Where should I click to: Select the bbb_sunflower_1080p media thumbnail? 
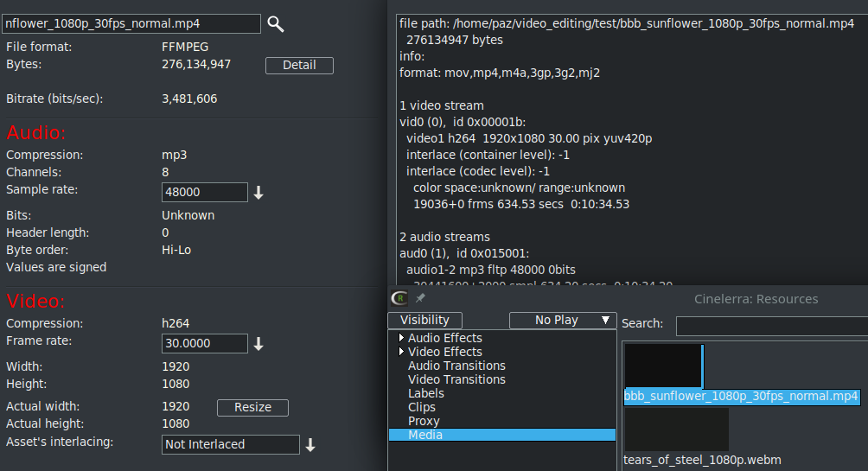[663, 366]
